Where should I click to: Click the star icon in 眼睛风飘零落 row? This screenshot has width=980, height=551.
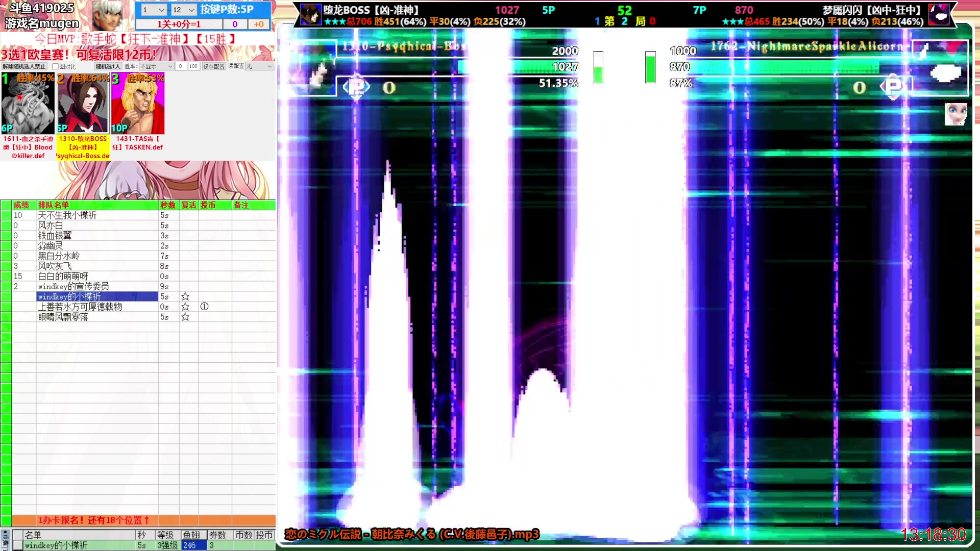(x=185, y=317)
